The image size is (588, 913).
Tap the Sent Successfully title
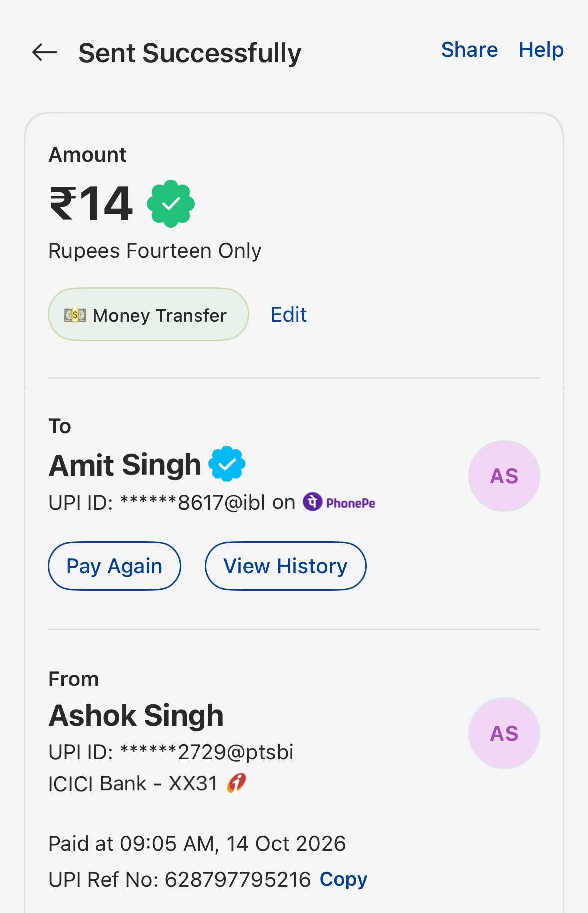point(190,53)
